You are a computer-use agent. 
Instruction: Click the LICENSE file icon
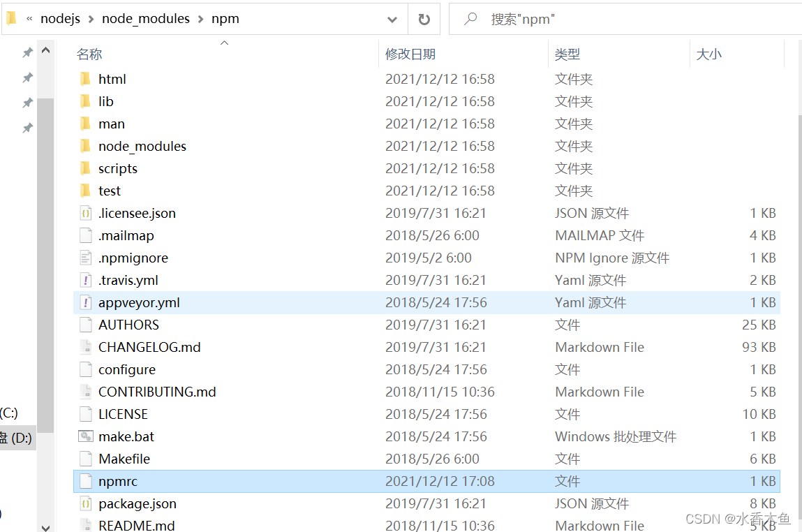coord(85,414)
